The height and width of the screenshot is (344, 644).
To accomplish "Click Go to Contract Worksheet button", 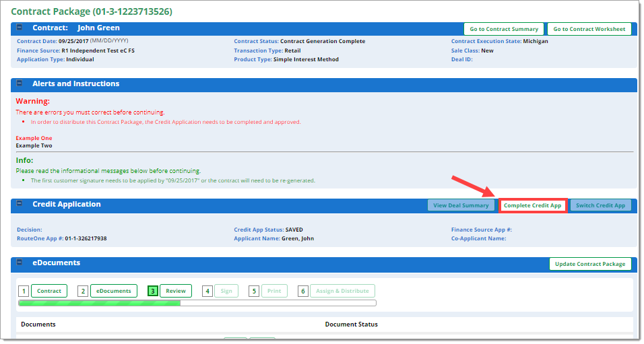I will coord(589,29).
